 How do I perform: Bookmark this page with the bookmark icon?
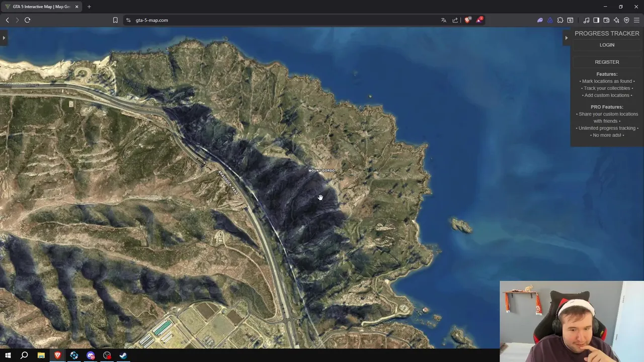pyautogui.click(x=115, y=20)
